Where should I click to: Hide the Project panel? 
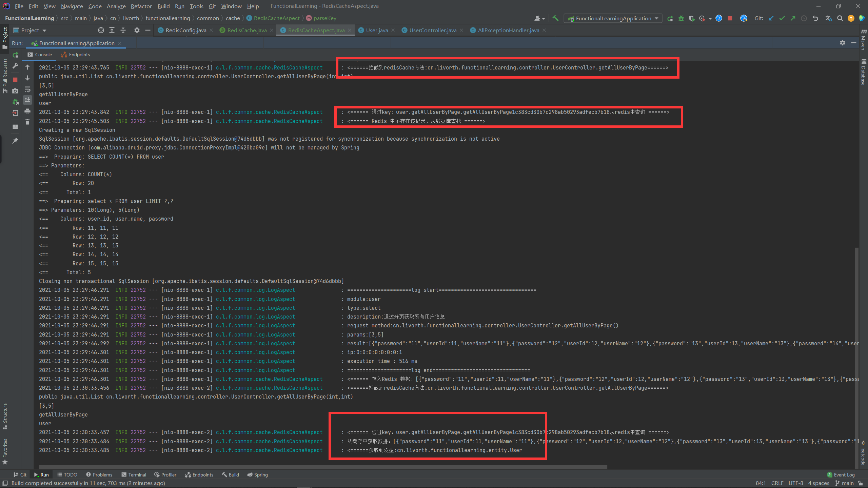pos(147,30)
